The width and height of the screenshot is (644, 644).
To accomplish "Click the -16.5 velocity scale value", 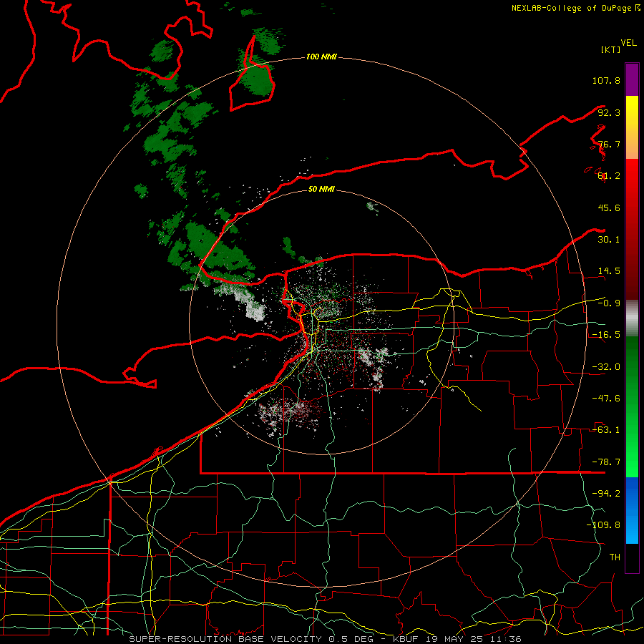I will pos(606,335).
